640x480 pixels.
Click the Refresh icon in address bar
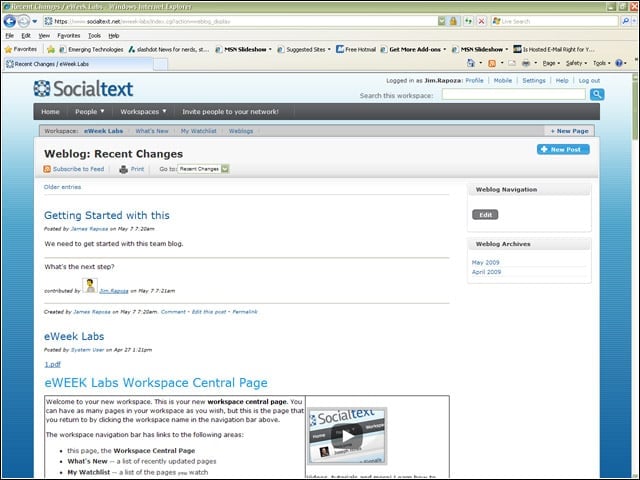point(468,21)
